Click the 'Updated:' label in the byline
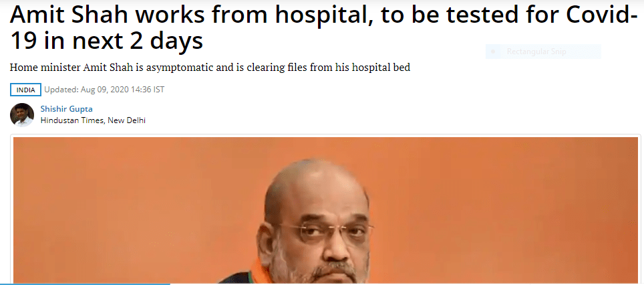644x285 pixels. pos(61,90)
